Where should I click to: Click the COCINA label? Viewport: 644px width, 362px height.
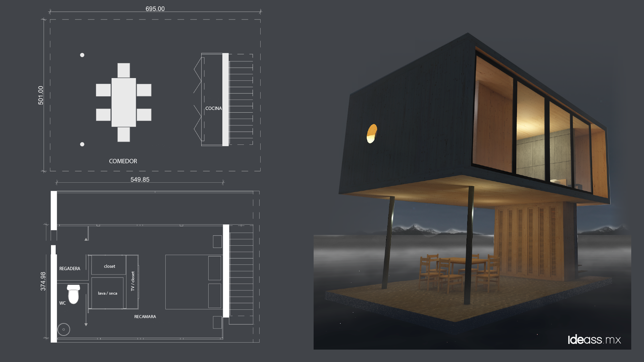click(213, 108)
